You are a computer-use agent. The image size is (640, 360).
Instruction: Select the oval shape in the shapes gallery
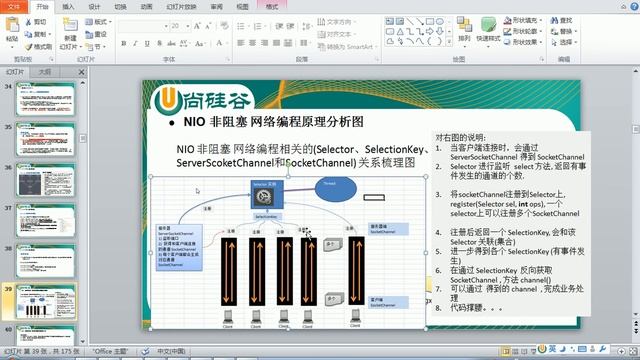[x=440, y=21]
